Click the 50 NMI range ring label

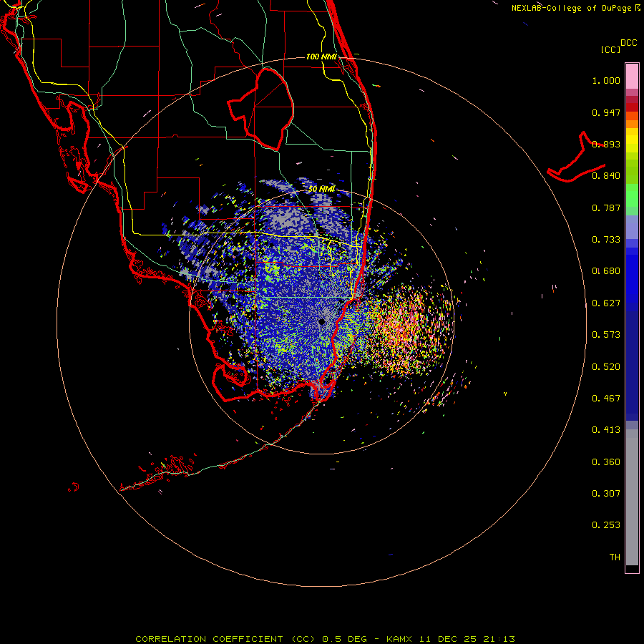pos(321,189)
